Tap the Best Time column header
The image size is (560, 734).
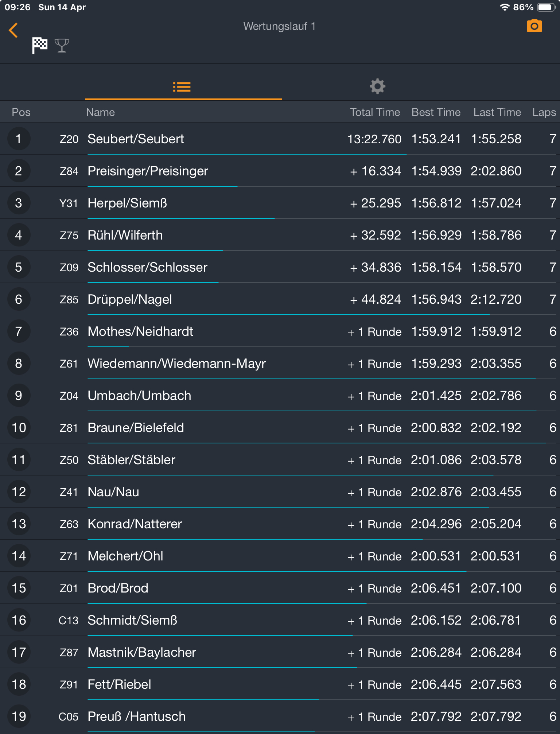[x=436, y=112]
